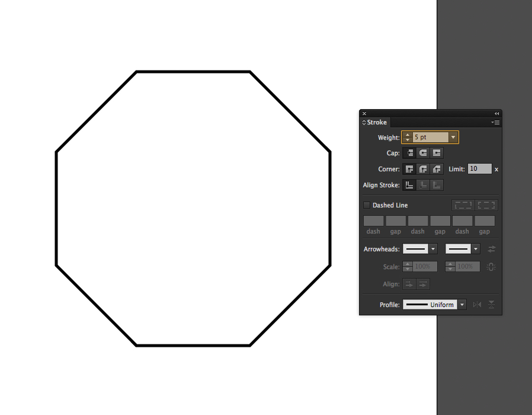Place arrow tip at path end
532x415 pixels.
[x=423, y=284]
